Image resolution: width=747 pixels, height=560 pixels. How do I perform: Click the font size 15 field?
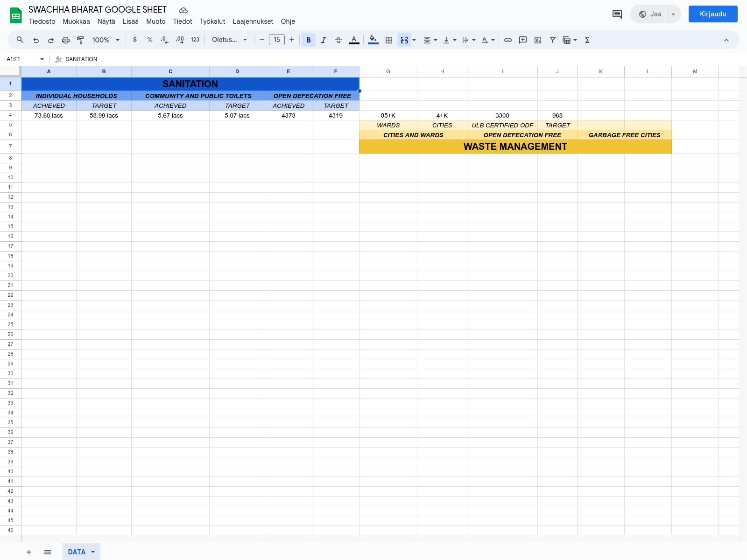coord(277,40)
